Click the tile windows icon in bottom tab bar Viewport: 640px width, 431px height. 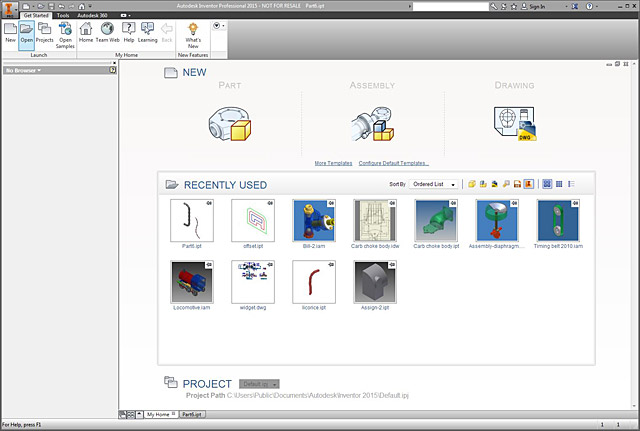pyautogui.click(x=131, y=414)
